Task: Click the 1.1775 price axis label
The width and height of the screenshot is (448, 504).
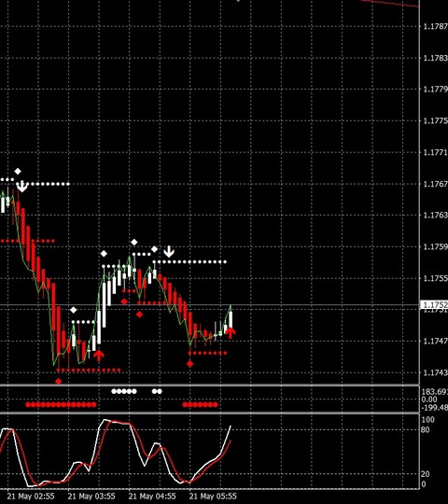Action: 436,120
